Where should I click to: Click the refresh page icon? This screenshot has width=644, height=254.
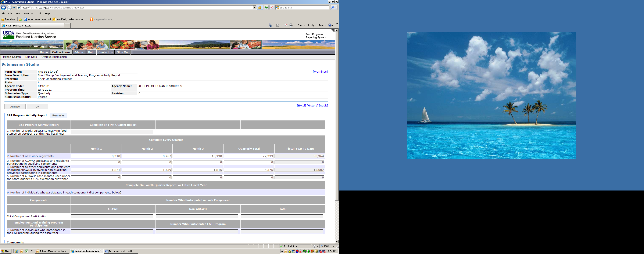pos(266,7)
